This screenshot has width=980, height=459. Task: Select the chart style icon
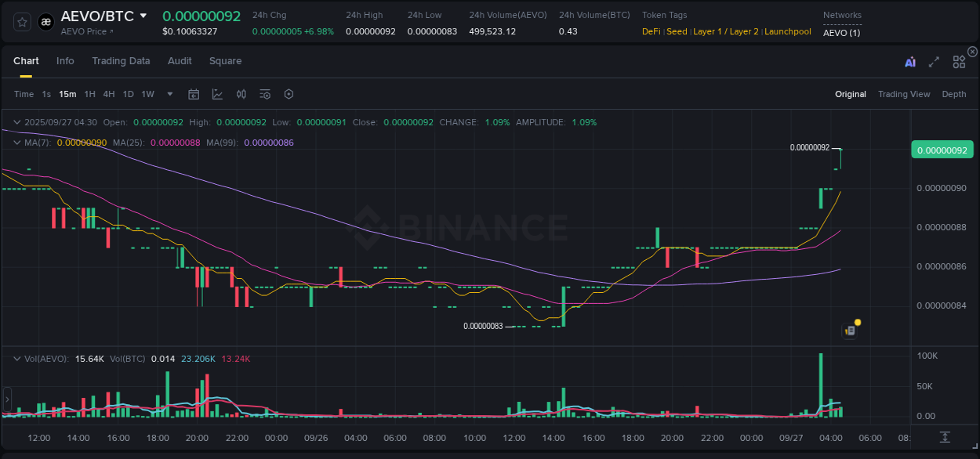(217, 94)
